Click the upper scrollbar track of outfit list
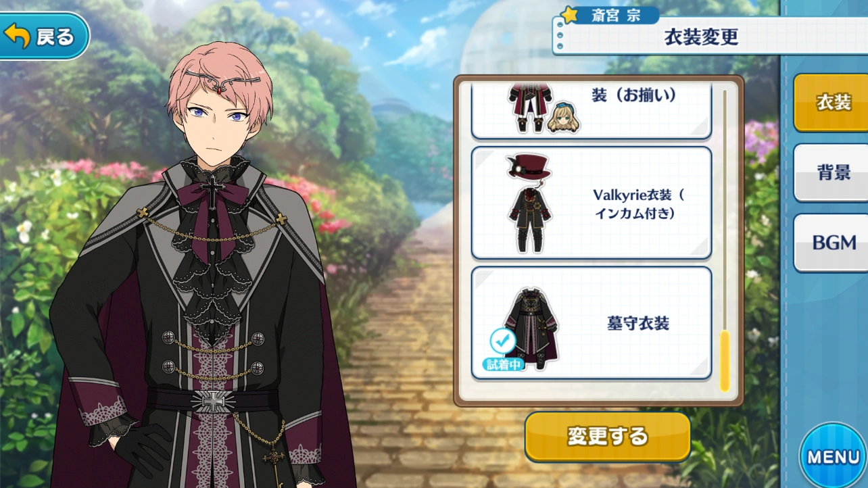 725,210
